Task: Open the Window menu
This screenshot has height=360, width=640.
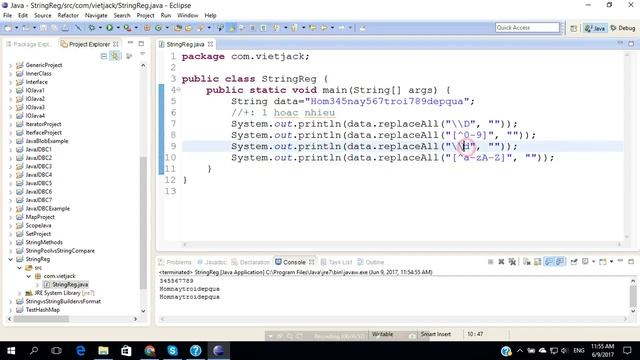Action: pyautogui.click(x=187, y=16)
